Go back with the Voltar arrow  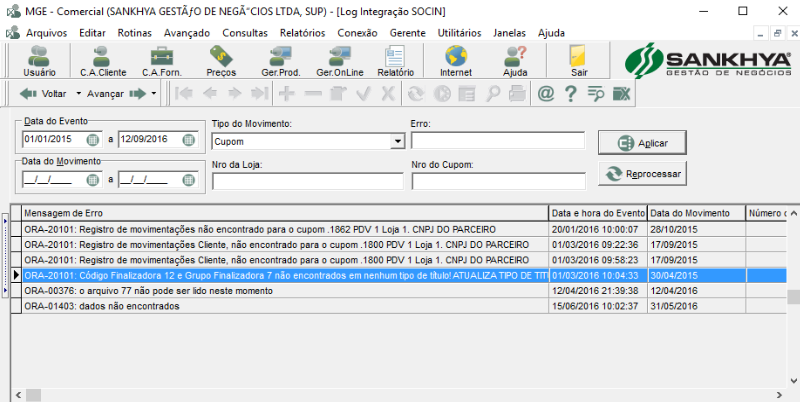tap(43, 94)
